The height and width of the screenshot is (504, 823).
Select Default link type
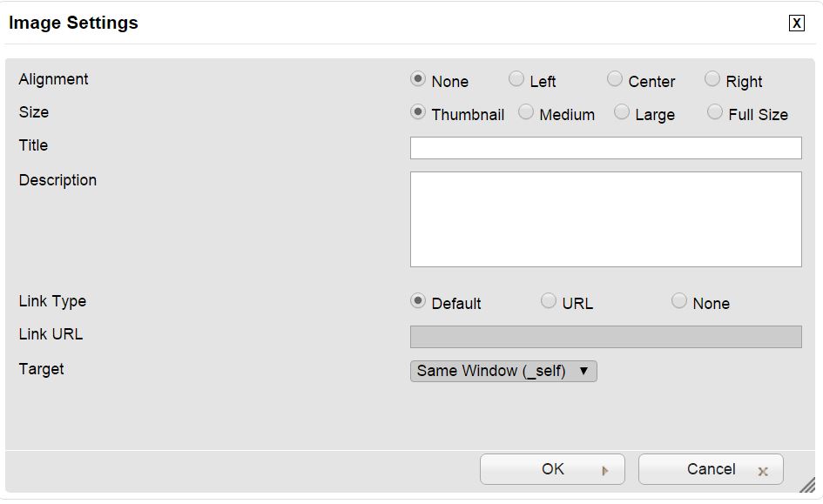[418, 301]
